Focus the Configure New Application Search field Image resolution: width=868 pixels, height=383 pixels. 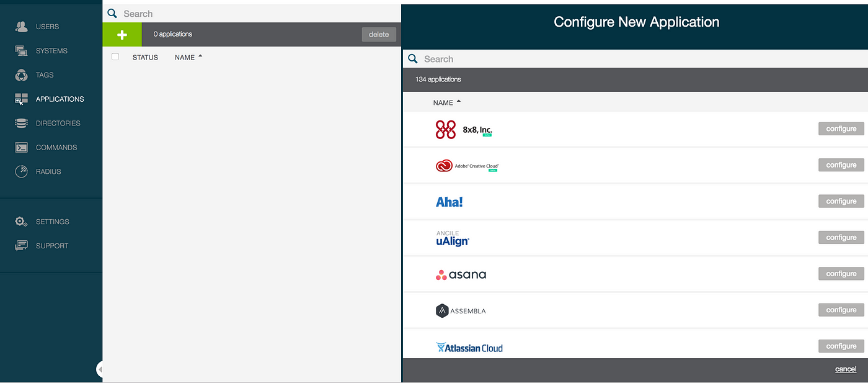(635, 59)
